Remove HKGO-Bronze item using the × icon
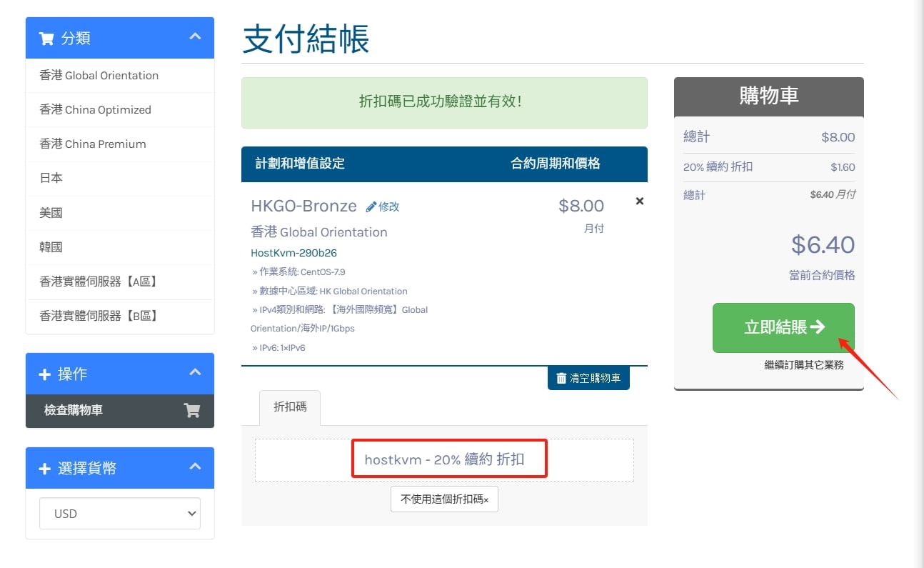924x568 pixels. pyautogui.click(x=639, y=201)
